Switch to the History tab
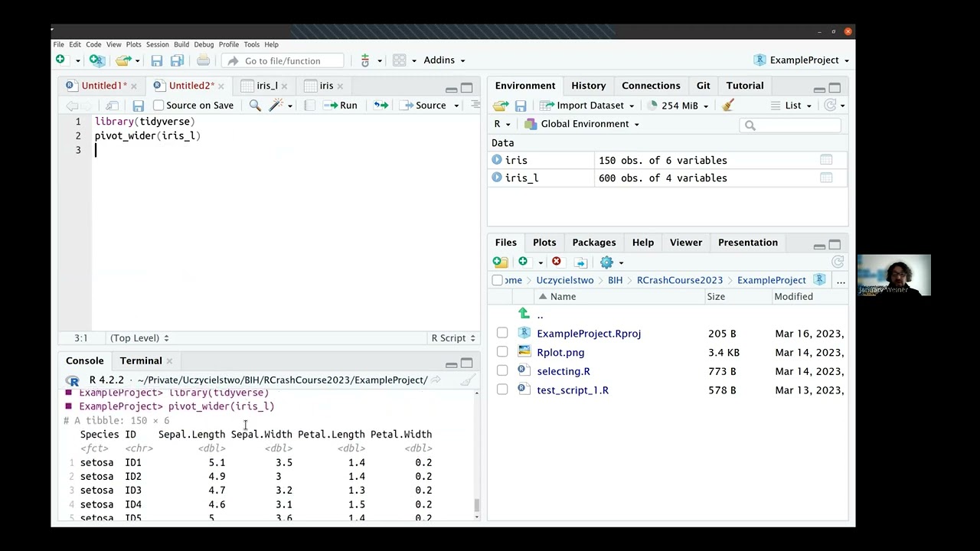980x551 pixels. point(588,86)
